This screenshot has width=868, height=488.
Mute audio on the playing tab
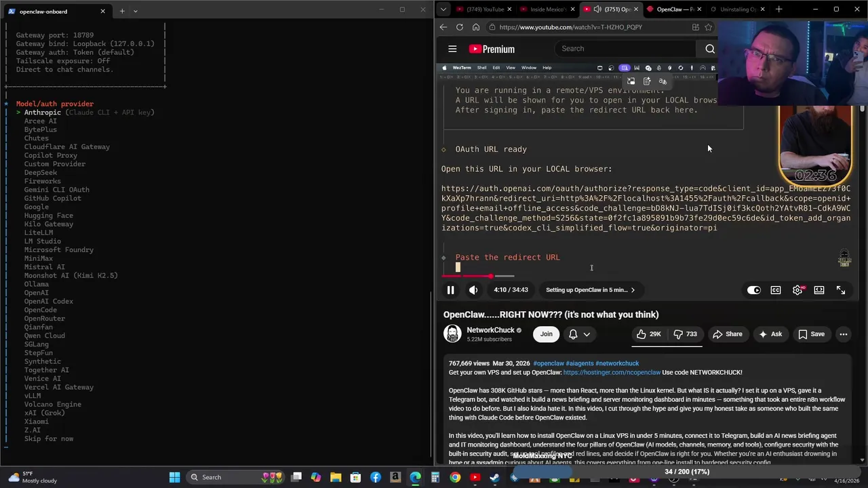coord(597,9)
